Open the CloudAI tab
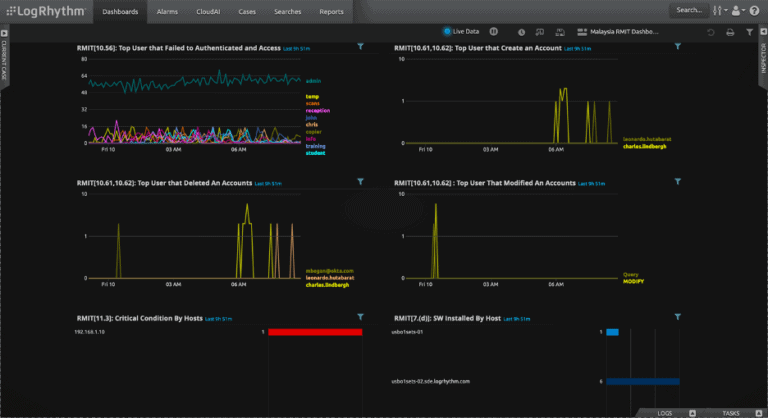Screen dimensions: 768x418 coord(208,10)
